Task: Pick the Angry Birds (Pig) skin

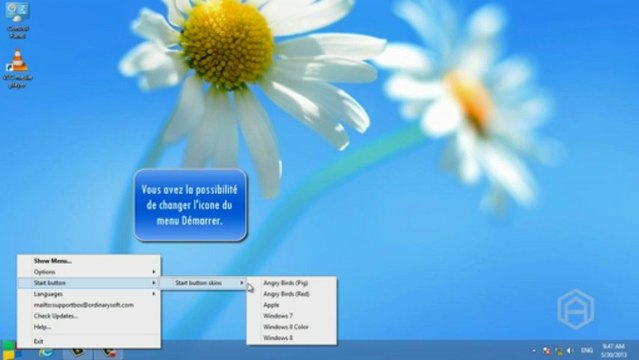Action: (x=292, y=283)
